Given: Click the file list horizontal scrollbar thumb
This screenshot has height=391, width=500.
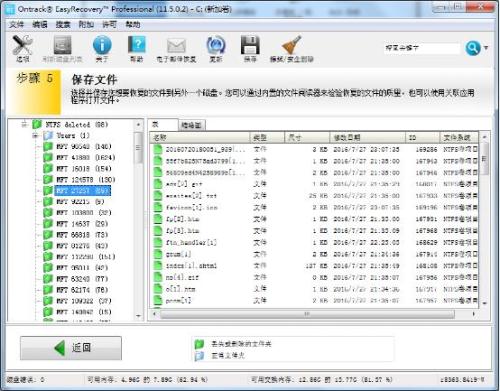Looking at the screenshot, I should tap(307, 314).
